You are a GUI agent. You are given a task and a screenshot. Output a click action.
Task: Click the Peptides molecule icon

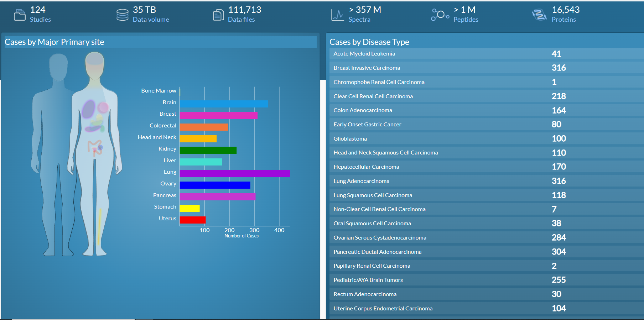(440, 15)
